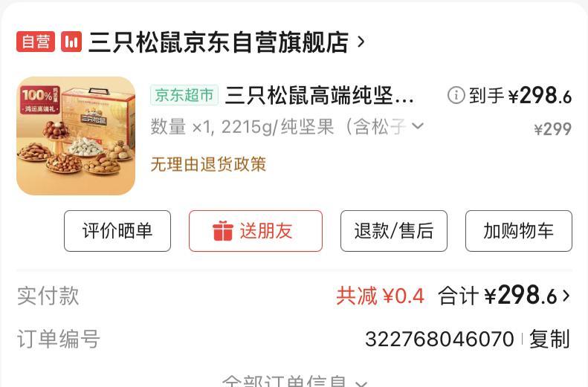Screen dimensions: 588x387
Task: Expand the 合计 ¥298.6 price details arrow
Action: 566,296
